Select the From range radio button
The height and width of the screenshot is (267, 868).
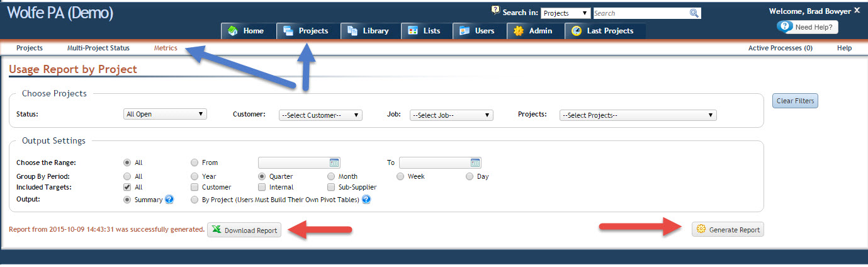click(194, 162)
